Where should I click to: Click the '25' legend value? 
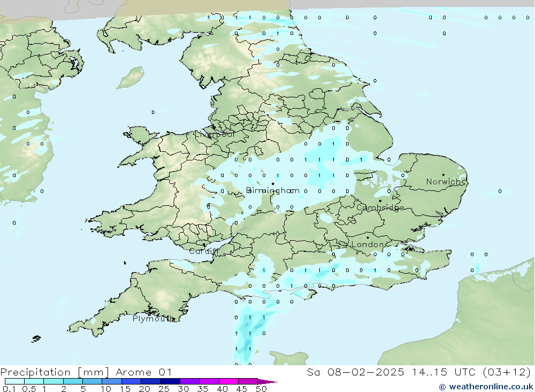point(164,389)
